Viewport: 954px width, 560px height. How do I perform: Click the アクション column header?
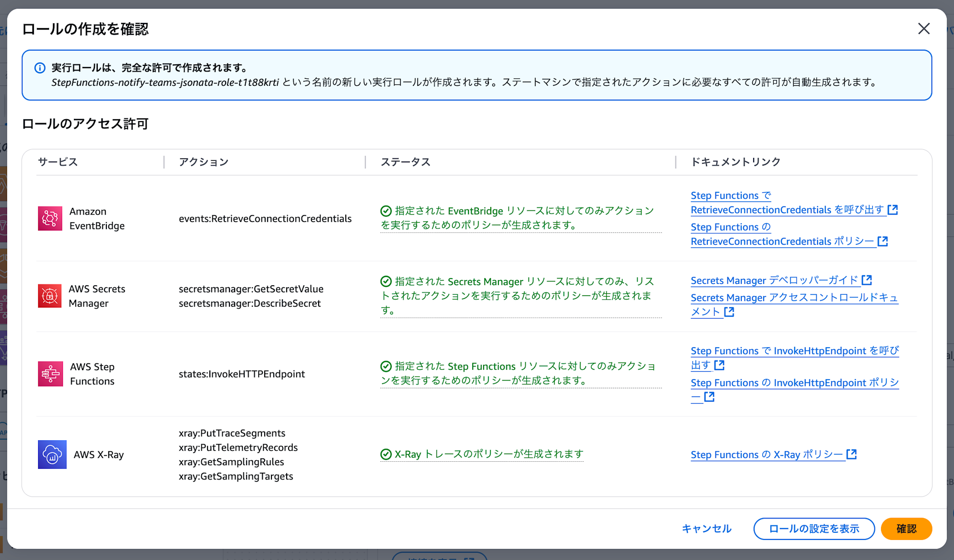point(204,162)
